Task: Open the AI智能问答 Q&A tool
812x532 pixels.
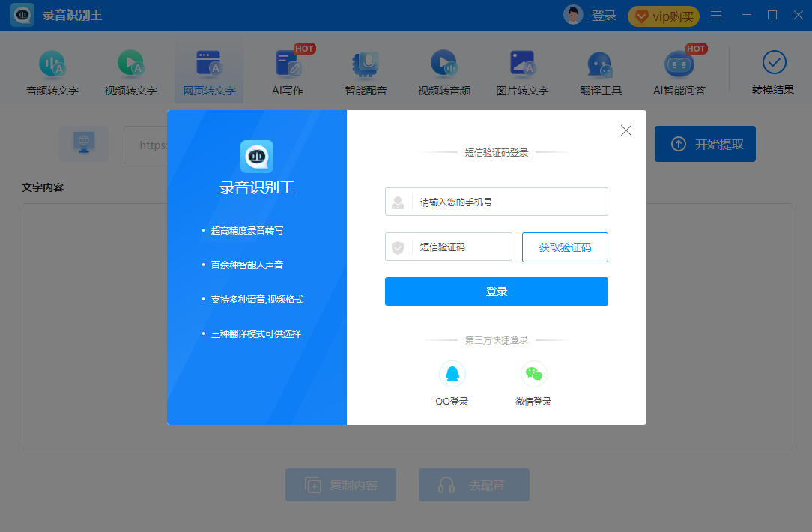Action: [x=679, y=73]
